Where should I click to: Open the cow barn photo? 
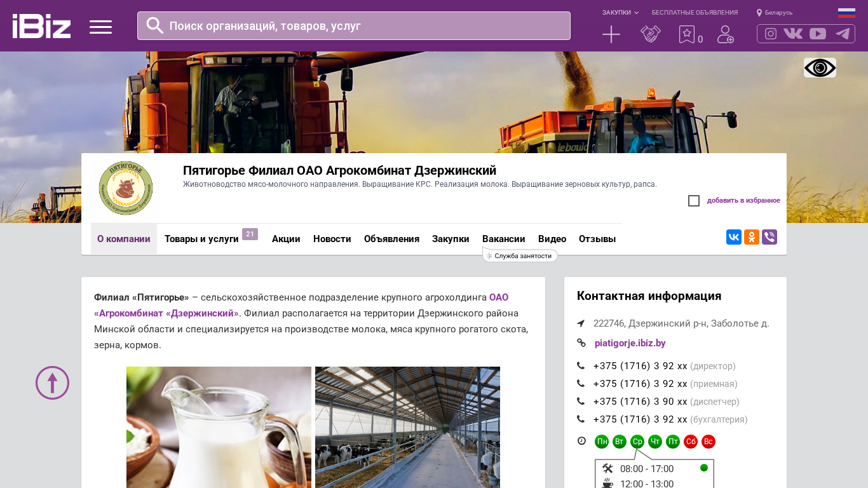(407, 427)
